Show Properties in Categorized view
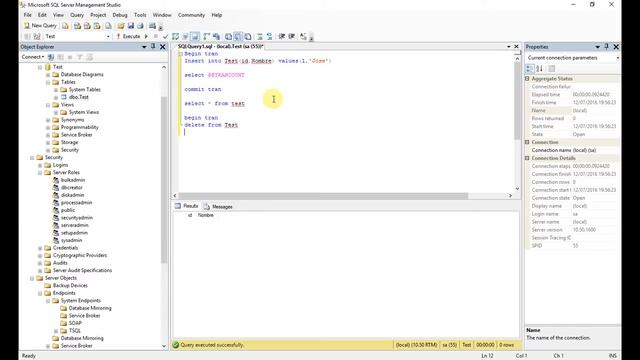 tap(529, 69)
